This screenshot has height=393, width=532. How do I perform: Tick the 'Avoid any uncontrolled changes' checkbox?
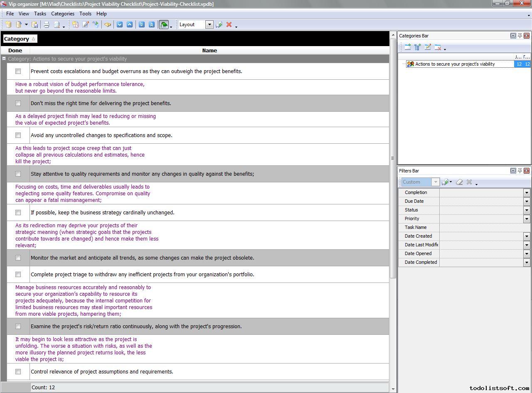pyautogui.click(x=18, y=135)
